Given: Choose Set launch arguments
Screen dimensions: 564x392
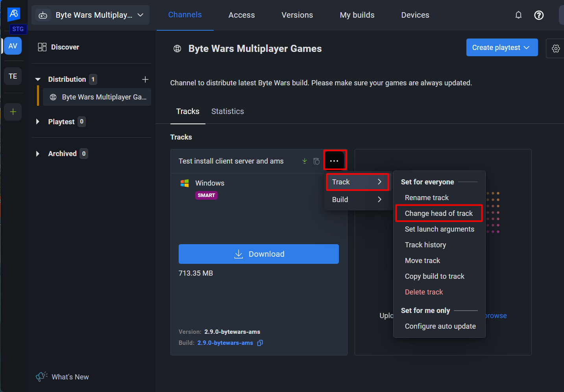Looking at the screenshot, I should pos(439,229).
